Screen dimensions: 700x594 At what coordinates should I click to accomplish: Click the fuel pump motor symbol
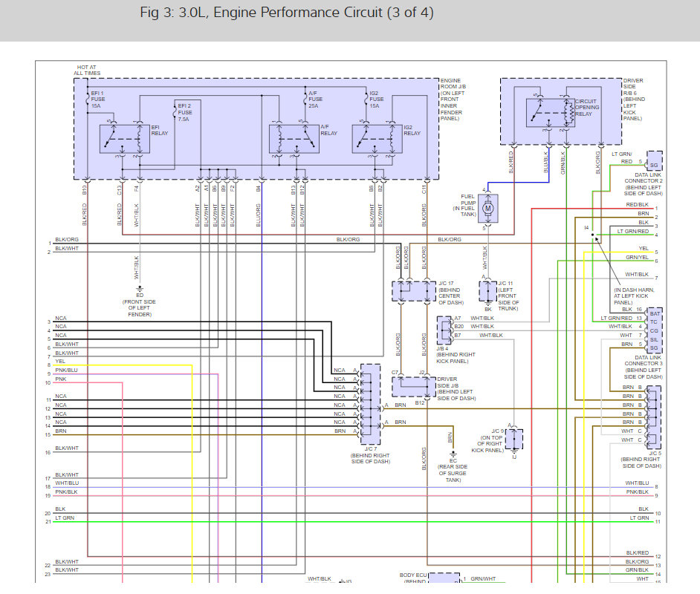tap(488, 208)
